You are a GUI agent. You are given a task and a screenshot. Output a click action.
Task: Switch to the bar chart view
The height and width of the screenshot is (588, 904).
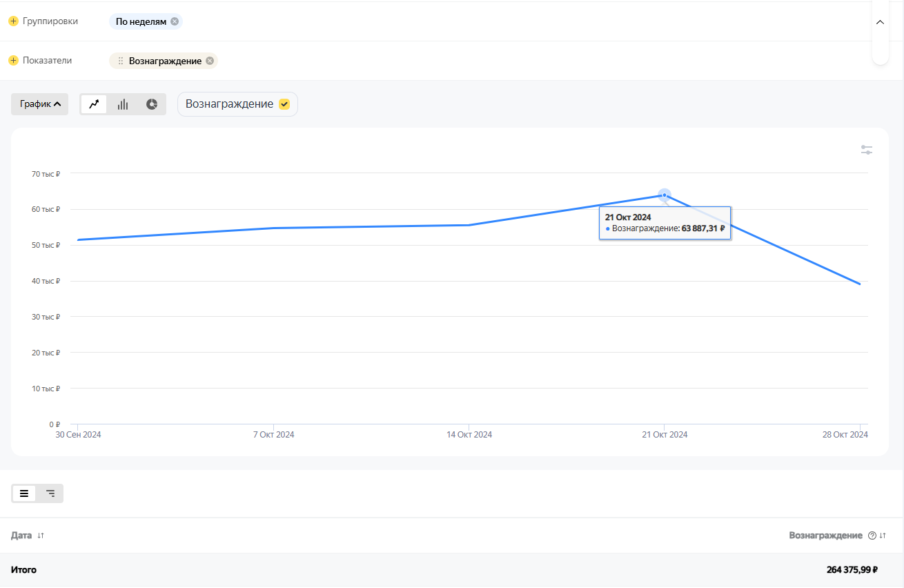point(123,104)
